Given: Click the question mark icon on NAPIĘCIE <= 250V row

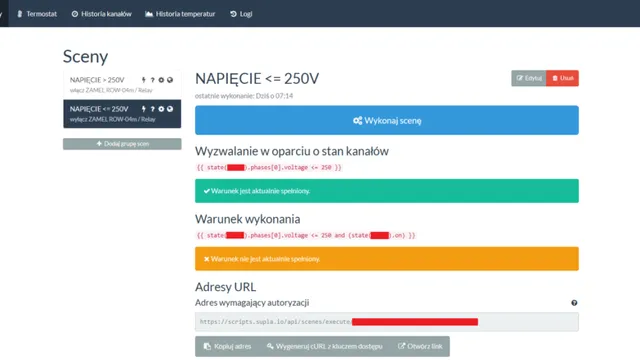Looking at the screenshot, I should tap(152, 109).
